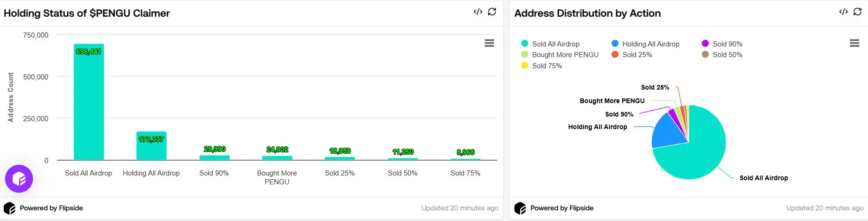The height and width of the screenshot is (221, 868).
Task: Toggle Holding All Airdrop legend series
Action: point(650,44)
